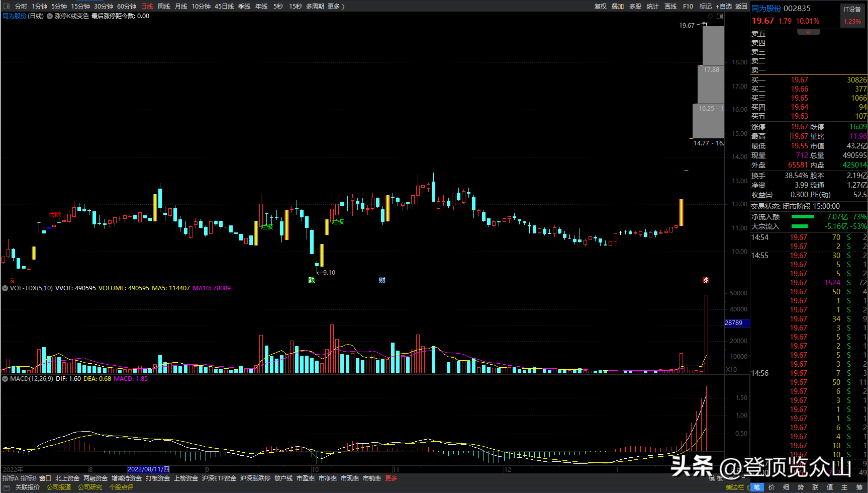868x493 pixels.
Task: Open the MACD indicator settings circle
Action: (x=5, y=379)
